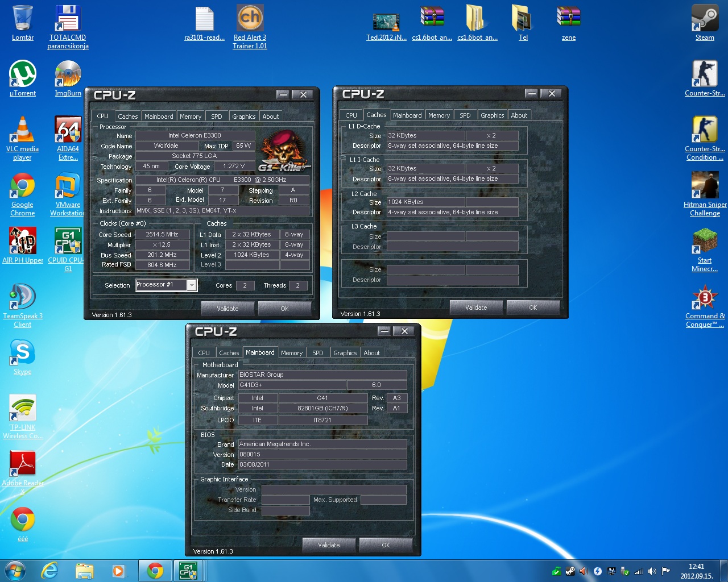Launch the AIDA64 Extreme shortcut

click(68, 130)
